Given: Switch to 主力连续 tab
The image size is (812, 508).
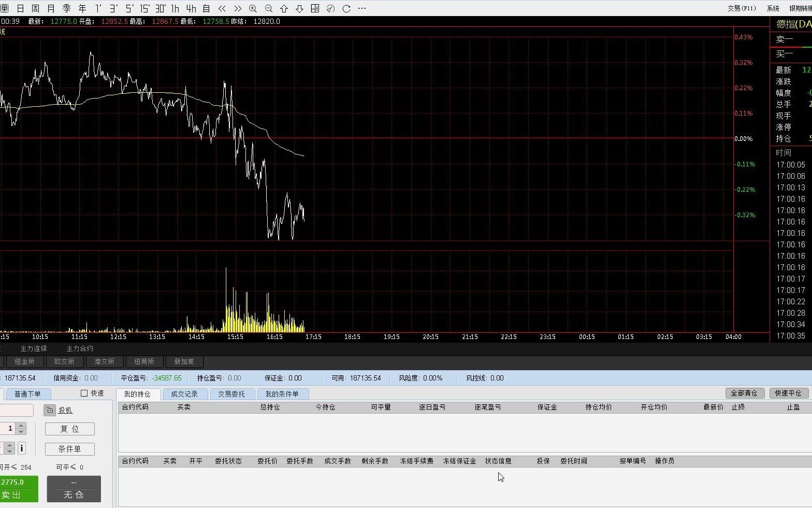Looking at the screenshot, I should pyautogui.click(x=34, y=348).
